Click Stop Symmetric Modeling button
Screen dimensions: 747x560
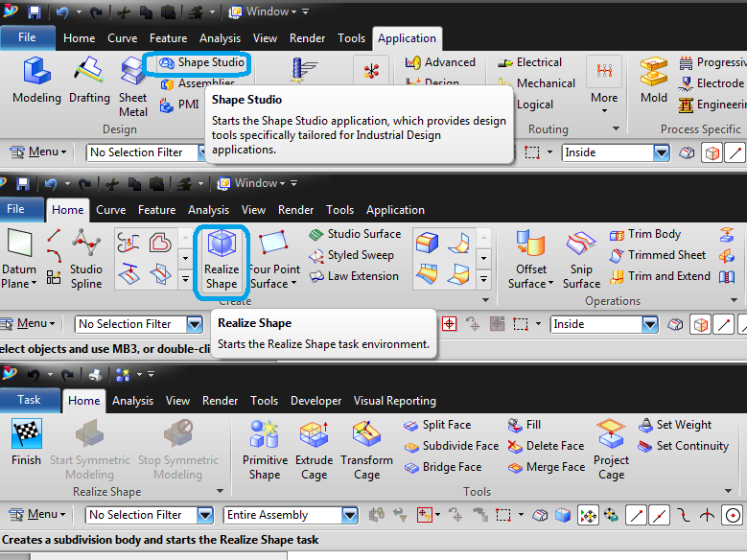click(177, 450)
